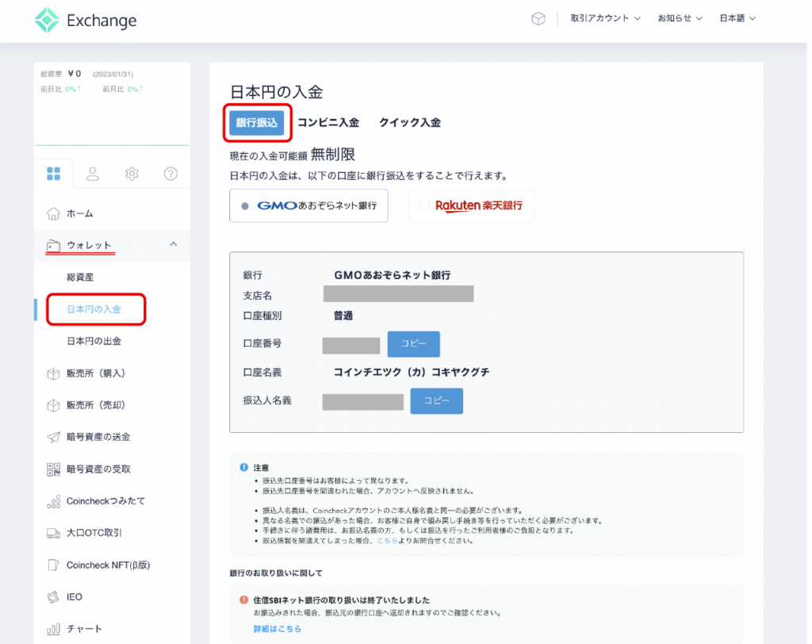Click the 詳細はこちら link
812x644 pixels.
(277, 629)
